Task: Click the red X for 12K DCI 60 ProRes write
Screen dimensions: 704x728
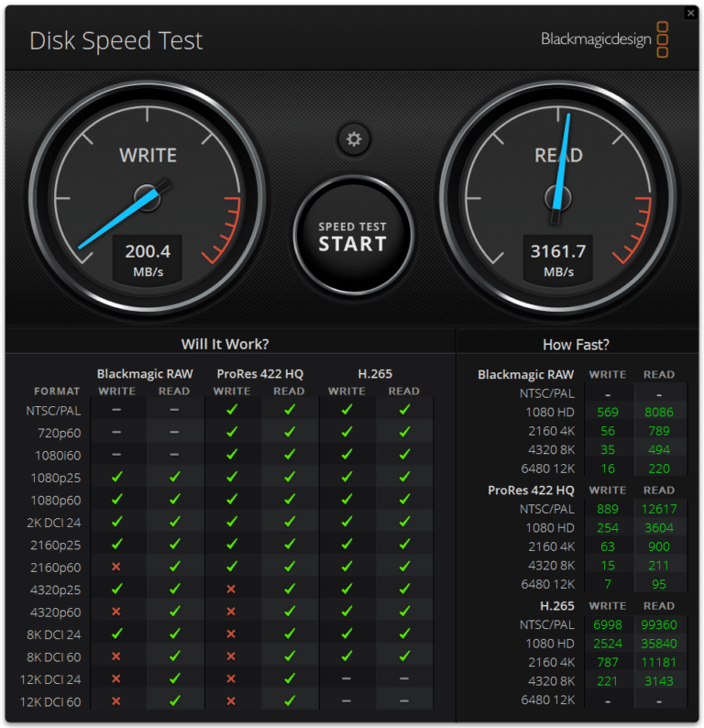Action: 231,701
